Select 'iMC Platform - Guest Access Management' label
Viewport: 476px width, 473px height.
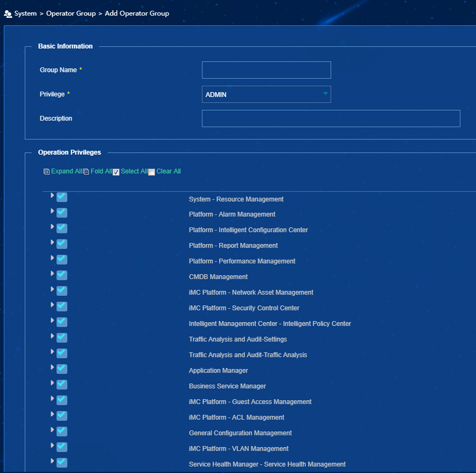tap(250, 402)
